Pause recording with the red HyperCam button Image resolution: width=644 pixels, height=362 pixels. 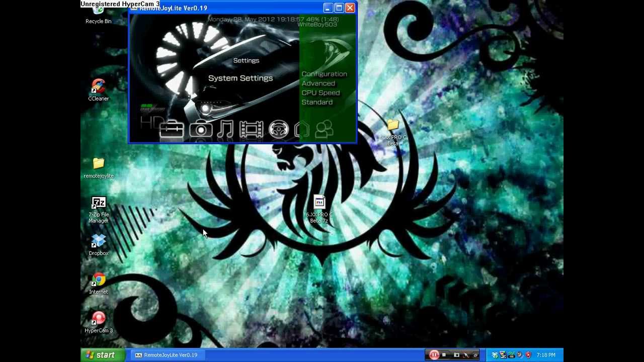point(434,355)
